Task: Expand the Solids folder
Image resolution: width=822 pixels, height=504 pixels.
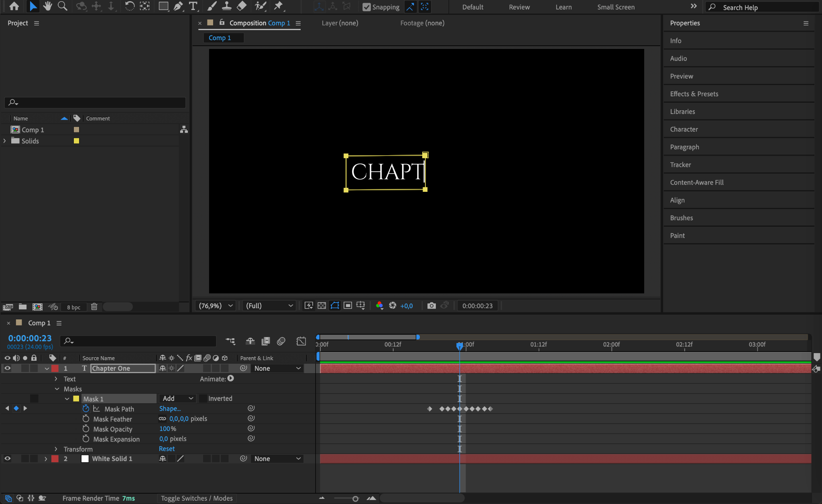Action: coord(5,141)
